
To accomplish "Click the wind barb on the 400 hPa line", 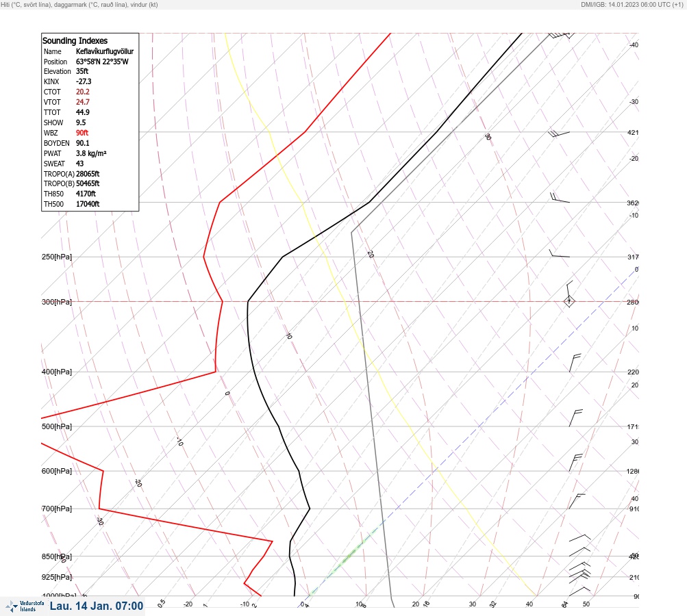I will click(x=575, y=363).
